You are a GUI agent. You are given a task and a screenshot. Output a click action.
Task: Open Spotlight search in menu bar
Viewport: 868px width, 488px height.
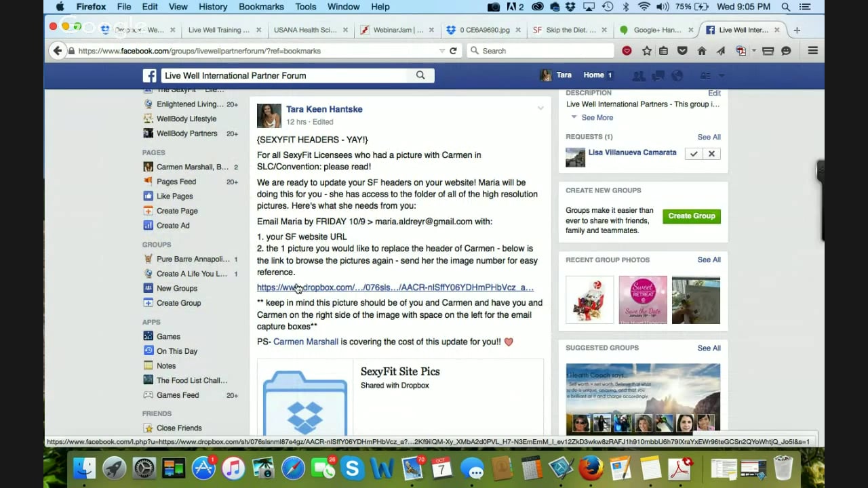[786, 7]
